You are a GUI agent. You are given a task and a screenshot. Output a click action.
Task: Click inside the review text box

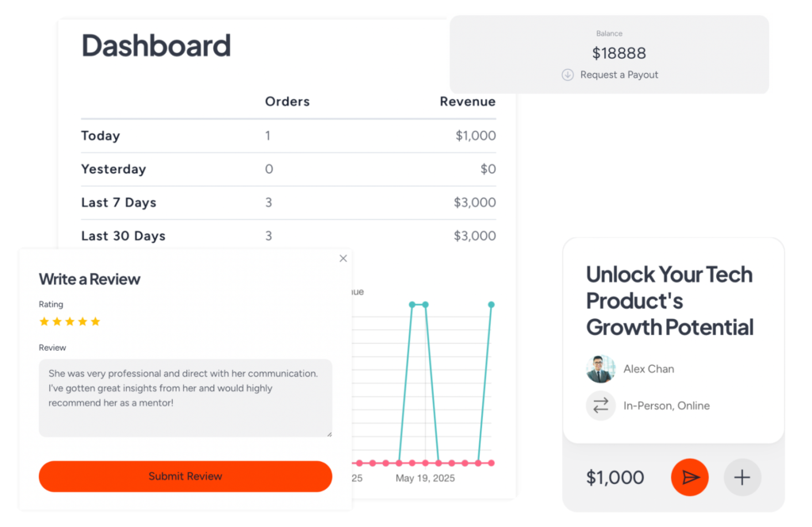point(185,397)
